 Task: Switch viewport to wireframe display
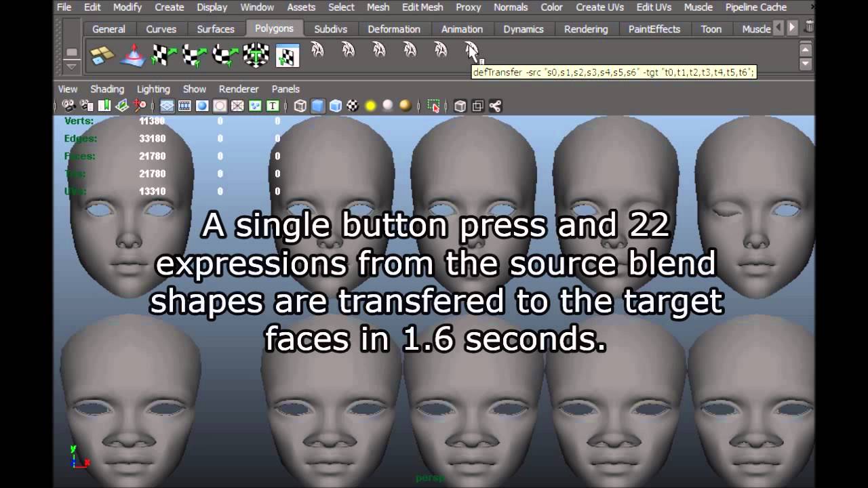coord(300,106)
